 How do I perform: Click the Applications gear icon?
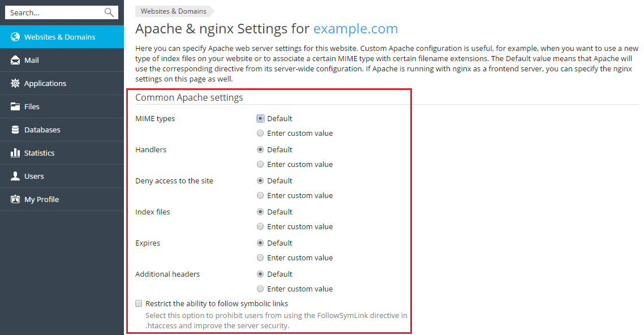point(15,83)
